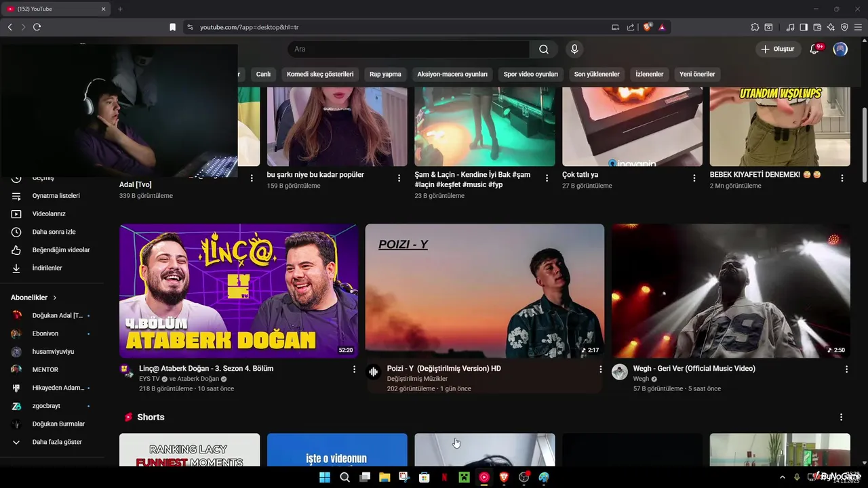Open Windows Start menu
The width and height of the screenshot is (868, 488).
pos(325,477)
